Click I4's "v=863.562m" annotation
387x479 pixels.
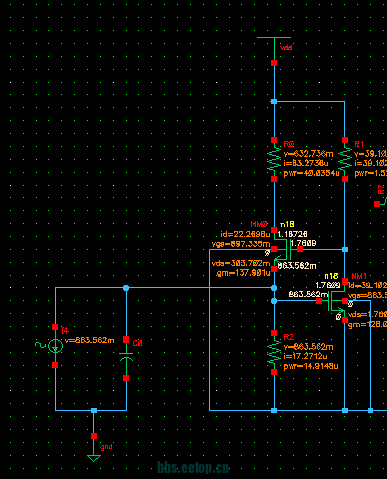coord(89,340)
